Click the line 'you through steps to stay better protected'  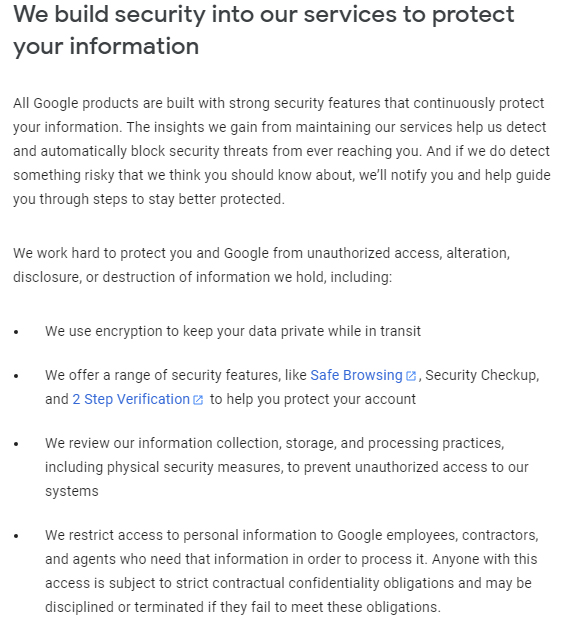pos(148,199)
